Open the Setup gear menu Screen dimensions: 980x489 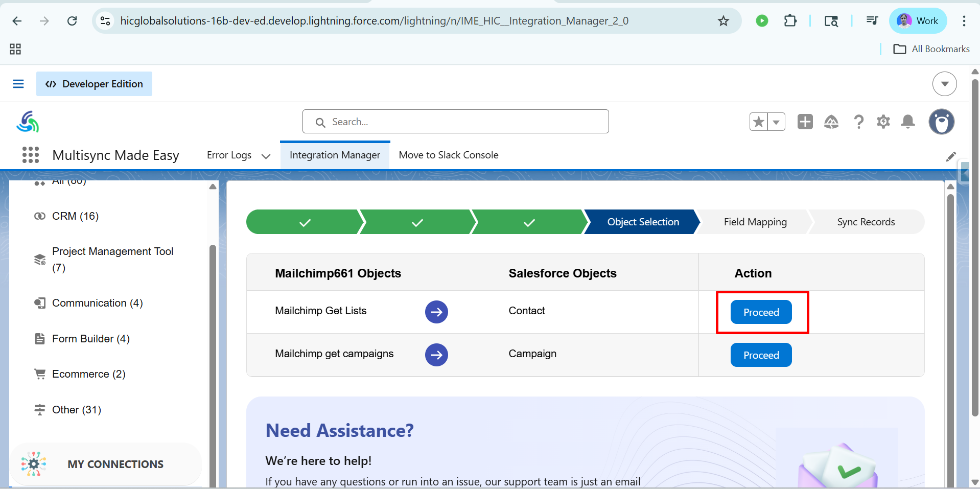pos(883,122)
